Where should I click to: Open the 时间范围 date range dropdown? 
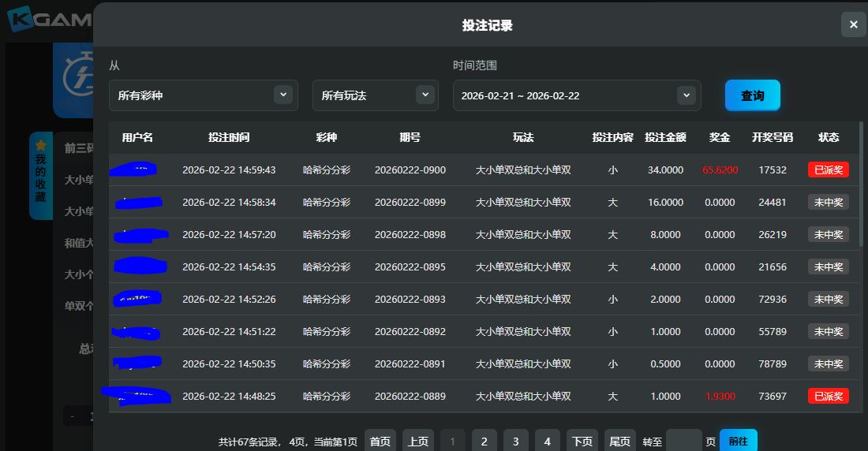click(x=576, y=95)
